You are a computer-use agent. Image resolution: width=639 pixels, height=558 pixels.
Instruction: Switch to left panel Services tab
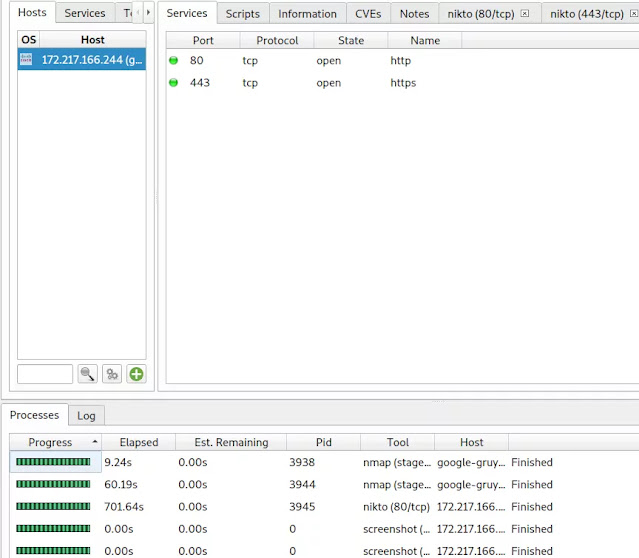[x=85, y=13]
